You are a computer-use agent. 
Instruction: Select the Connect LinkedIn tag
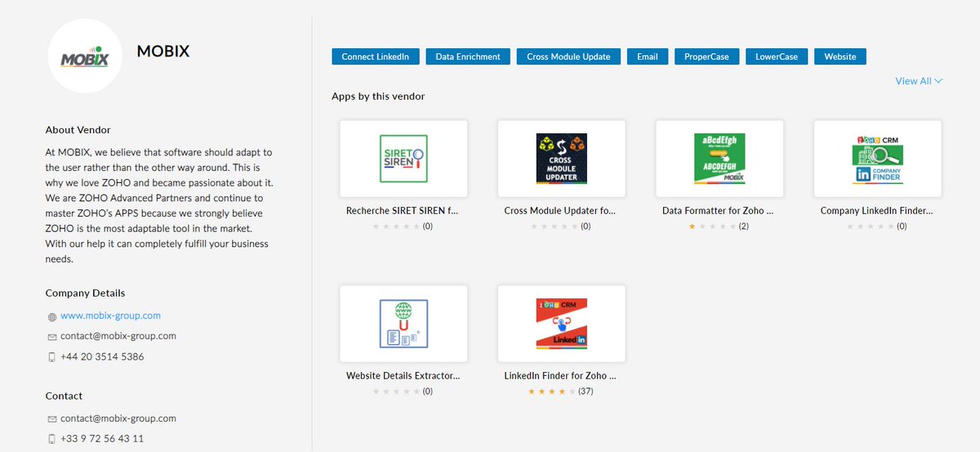[376, 56]
